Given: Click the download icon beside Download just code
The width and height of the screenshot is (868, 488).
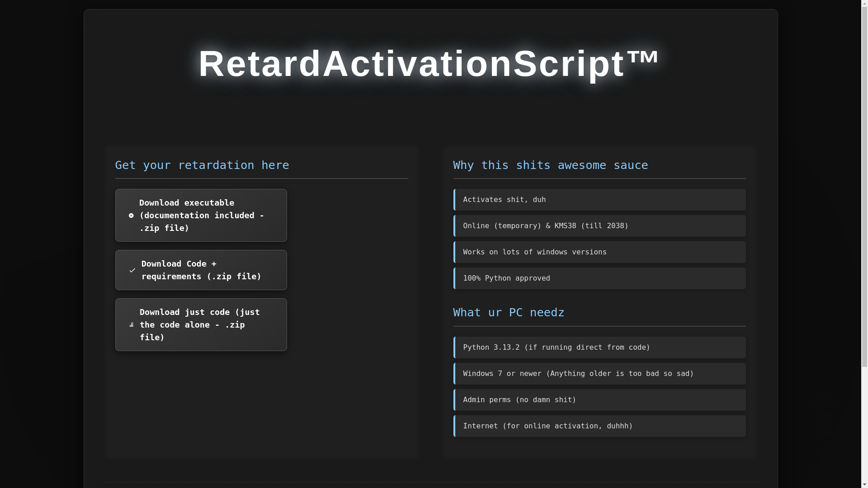Looking at the screenshot, I should (132, 325).
